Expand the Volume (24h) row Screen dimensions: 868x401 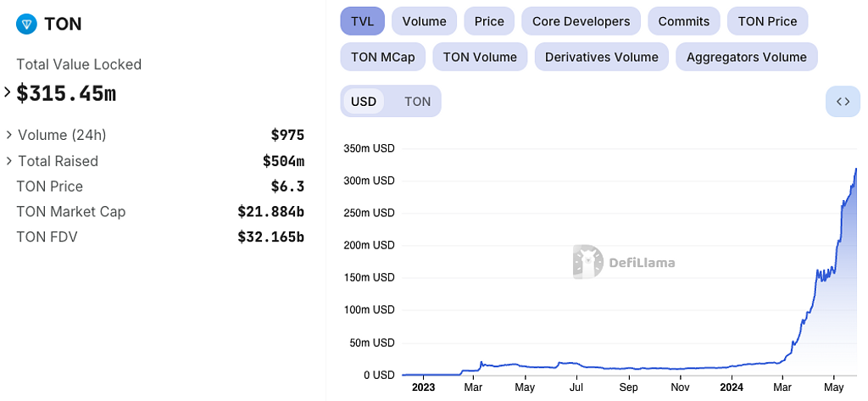tap(9, 135)
